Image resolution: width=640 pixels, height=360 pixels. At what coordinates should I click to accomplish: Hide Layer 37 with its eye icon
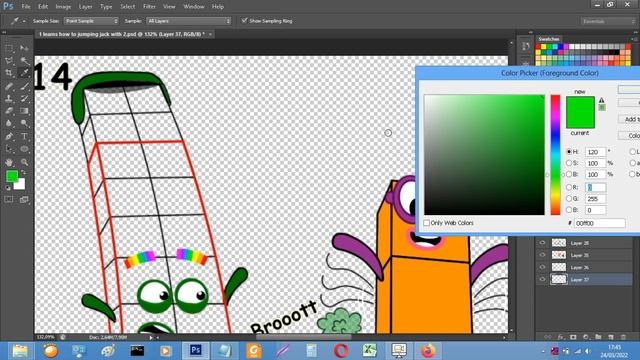click(x=542, y=280)
